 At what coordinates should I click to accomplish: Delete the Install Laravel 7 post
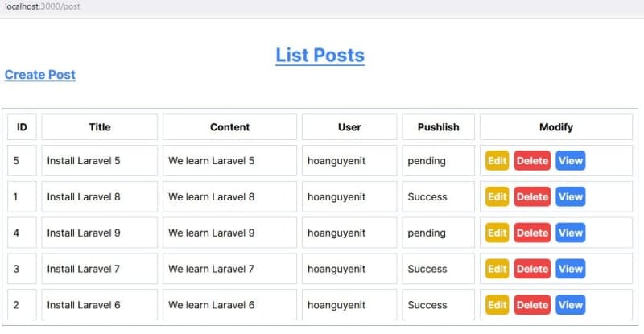[x=532, y=269]
